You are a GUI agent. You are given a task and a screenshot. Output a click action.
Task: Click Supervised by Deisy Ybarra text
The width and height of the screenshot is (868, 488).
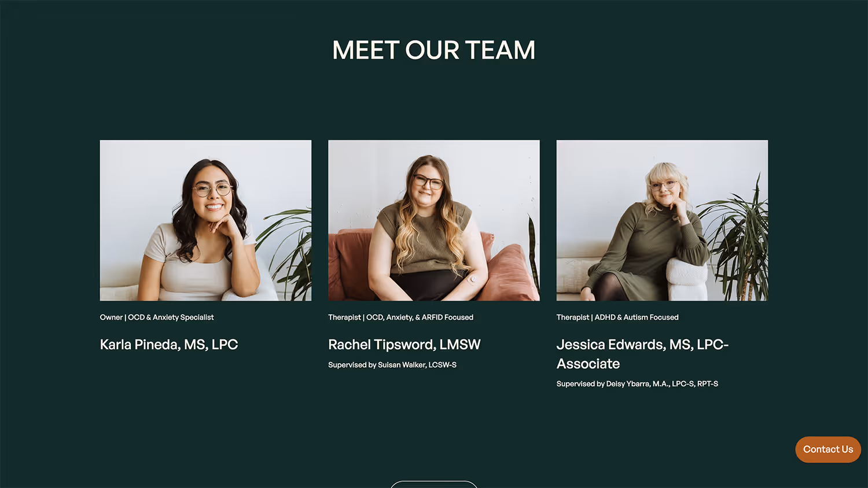coord(637,384)
